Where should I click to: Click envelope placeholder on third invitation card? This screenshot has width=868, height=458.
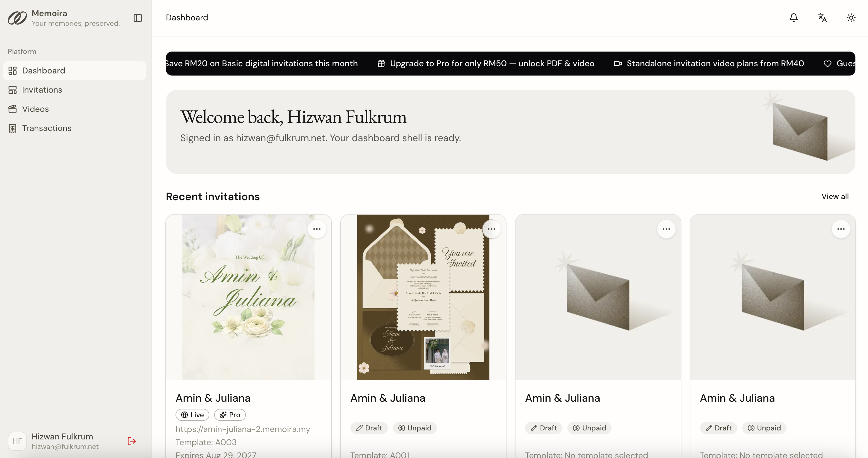598,297
